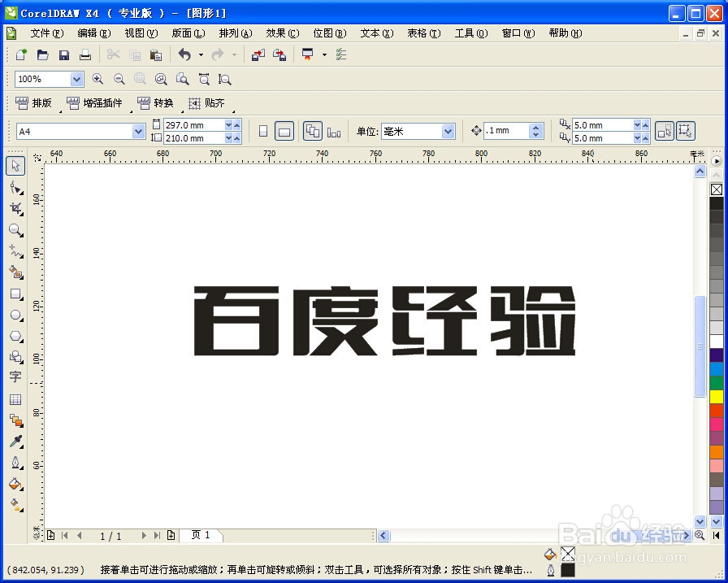This screenshot has height=583, width=728.
Task: Select the Freehand drawing tool
Action: (x=15, y=251)
